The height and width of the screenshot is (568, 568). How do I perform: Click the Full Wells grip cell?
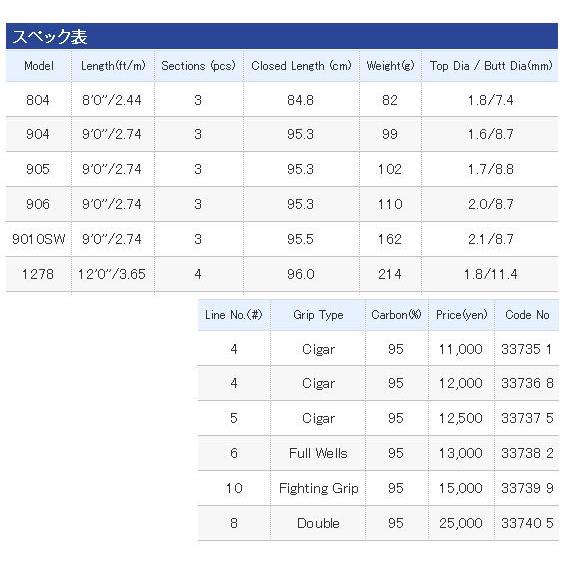point(318,453)
